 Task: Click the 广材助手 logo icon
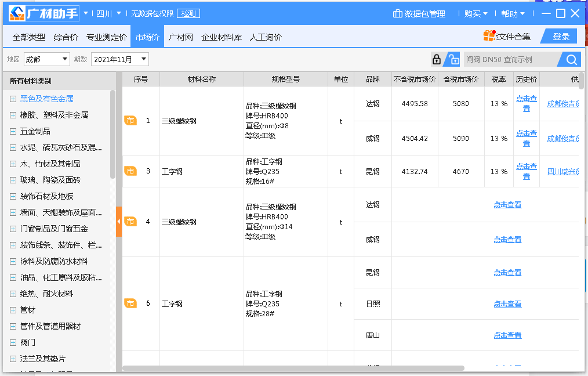click(17, 13)
